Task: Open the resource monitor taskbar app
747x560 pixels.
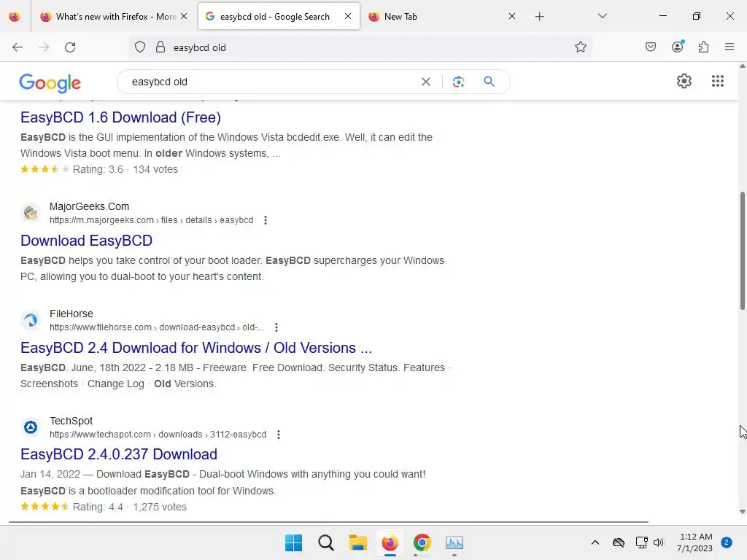Action: pos(454,542)
